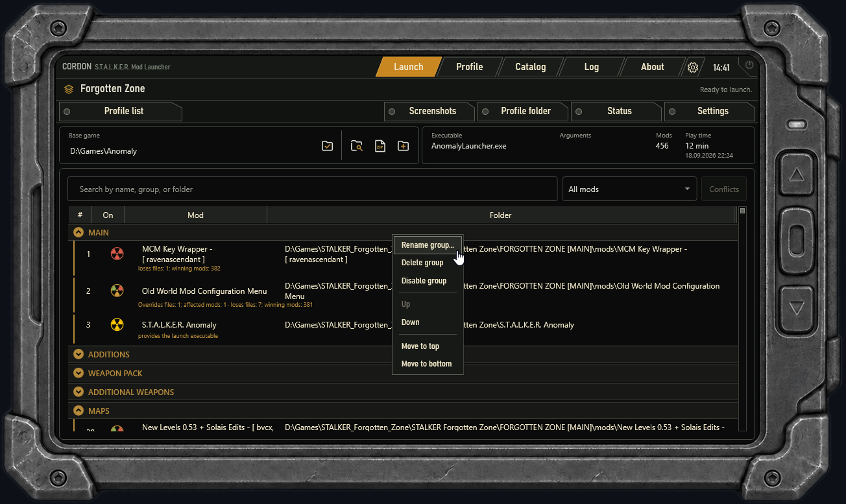Click the play time 12 min
846x504 pixels.
(697, 146)
